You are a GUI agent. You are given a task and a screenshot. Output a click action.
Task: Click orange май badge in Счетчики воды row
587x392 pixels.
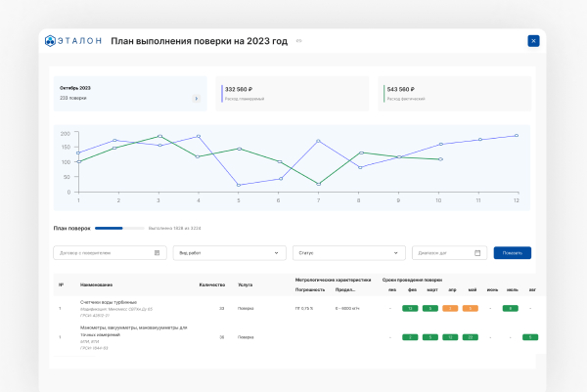(471, 309)
